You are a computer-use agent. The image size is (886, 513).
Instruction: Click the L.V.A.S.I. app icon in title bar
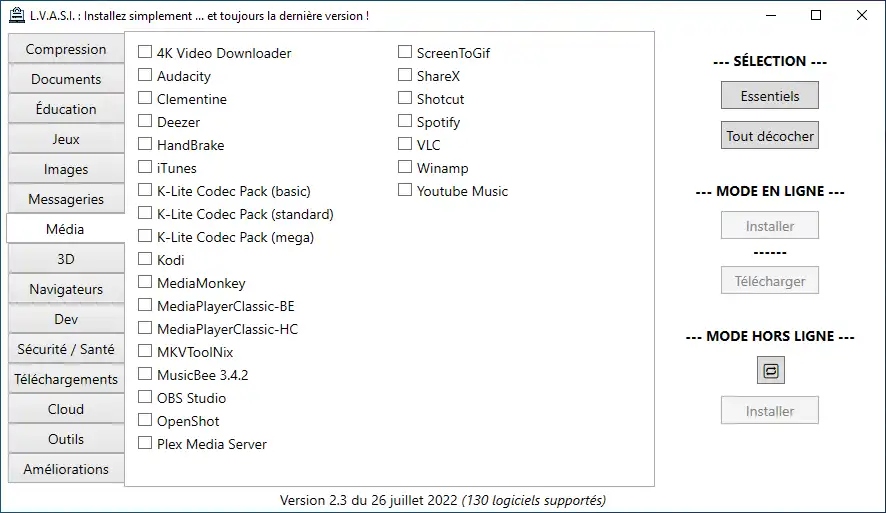pos(17,15)
